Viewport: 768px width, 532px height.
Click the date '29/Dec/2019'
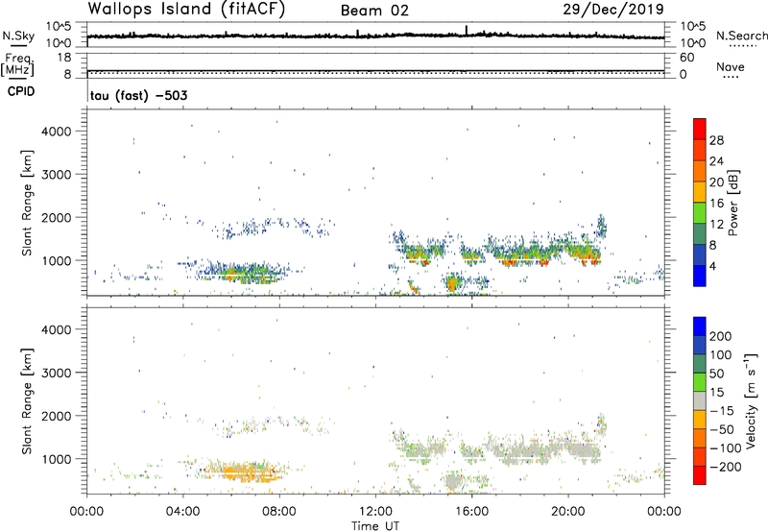point(613,9)
